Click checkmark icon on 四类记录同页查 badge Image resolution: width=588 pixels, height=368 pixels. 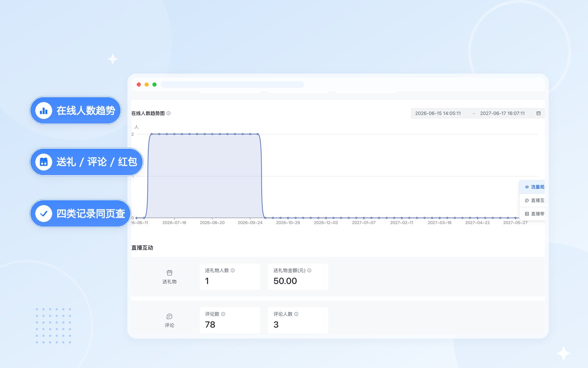pyautogui.click(x=44, y=213)
